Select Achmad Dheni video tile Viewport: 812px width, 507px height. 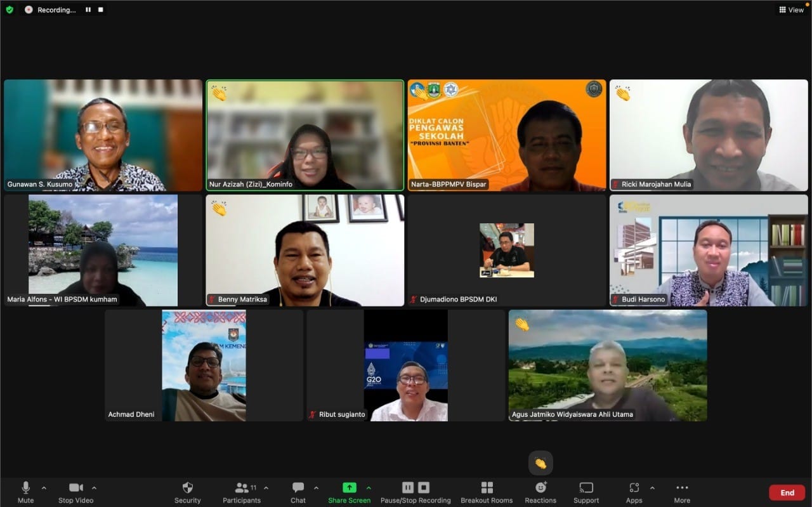click(x=204, y=365)
